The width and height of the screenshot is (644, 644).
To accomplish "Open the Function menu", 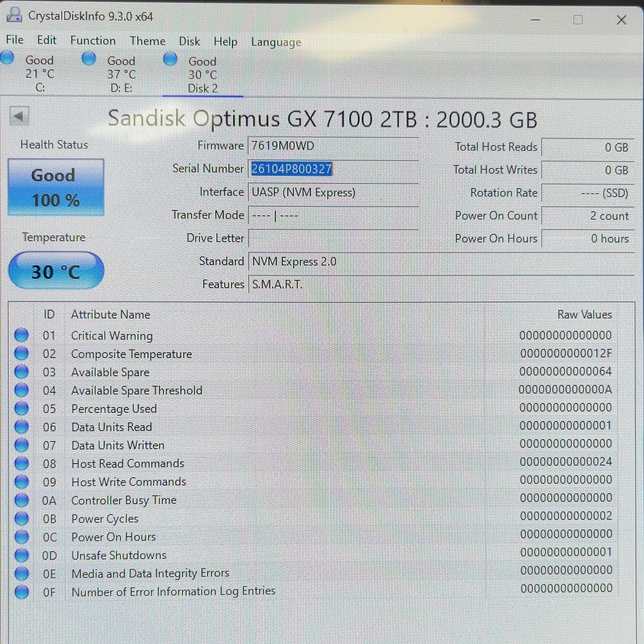I will (93, 41).
